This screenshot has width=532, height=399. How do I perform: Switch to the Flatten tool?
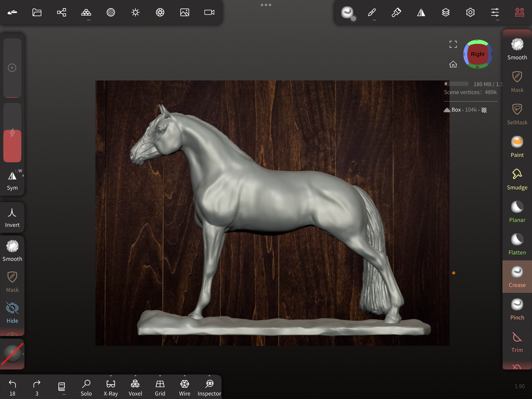pyautogui.click(x=517, y=244)
